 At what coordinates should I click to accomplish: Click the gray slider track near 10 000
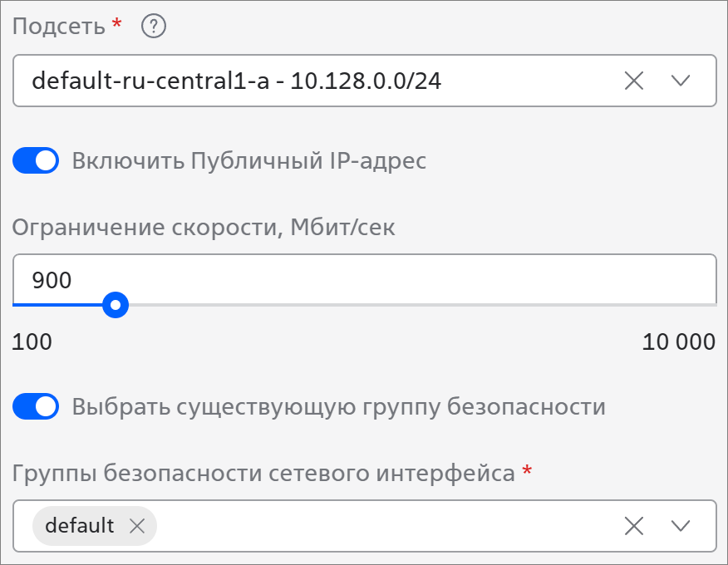click(650, 305)
